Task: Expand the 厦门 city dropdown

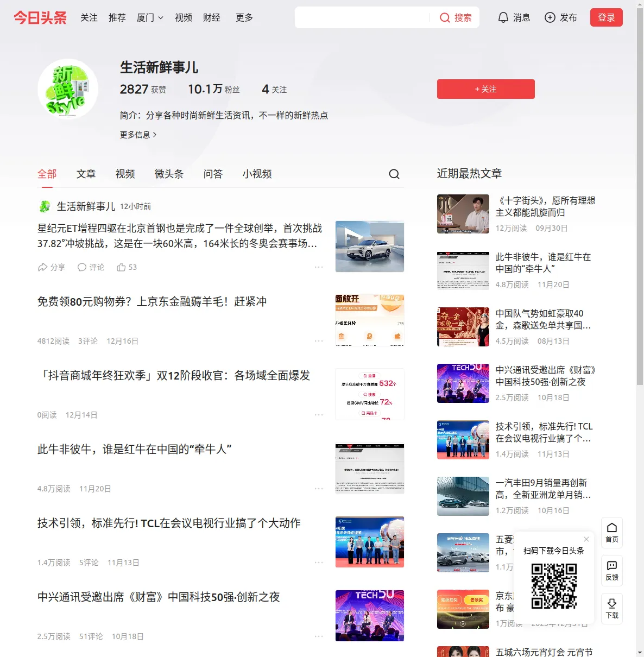Action: [x=150, y=18]
